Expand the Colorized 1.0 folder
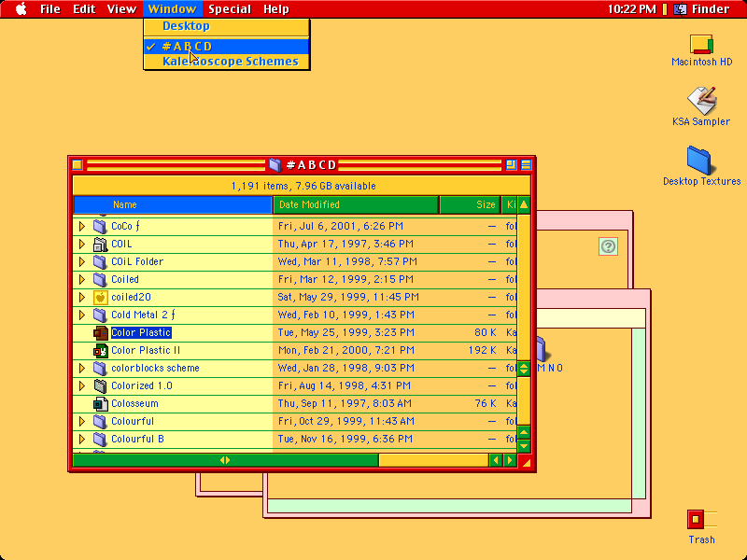The height and width of the screenshot is (560, 747). pos(82,385)
